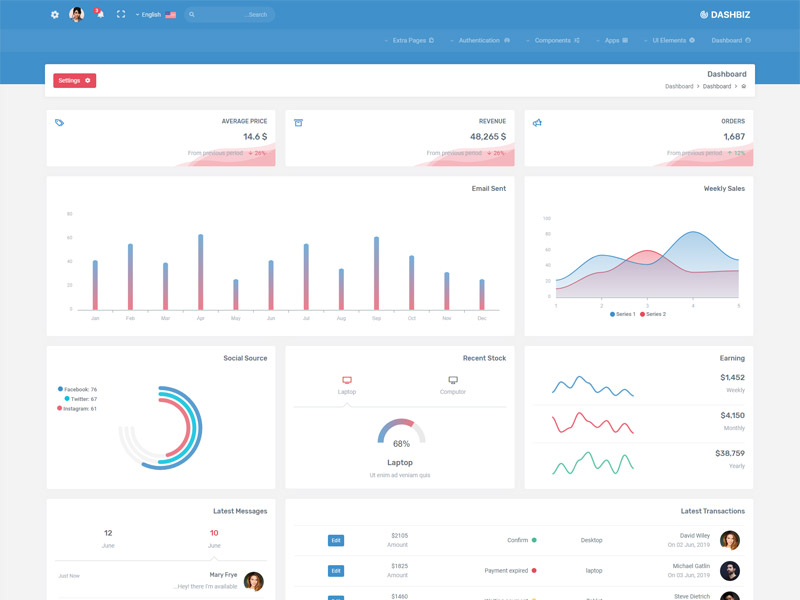Click the DASHBIZ logo
This screenshot has width=800, height=600.
(x=724, y=15)
